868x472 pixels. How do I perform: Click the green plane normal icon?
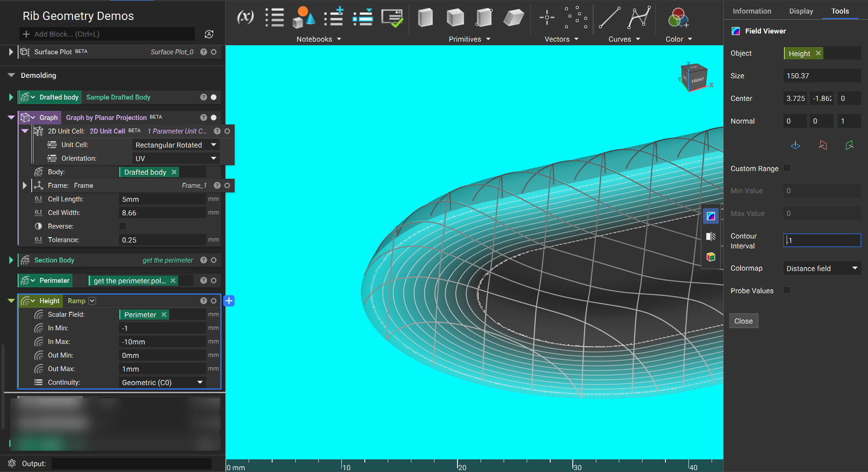pyautogui.click(x=849, y=145)
